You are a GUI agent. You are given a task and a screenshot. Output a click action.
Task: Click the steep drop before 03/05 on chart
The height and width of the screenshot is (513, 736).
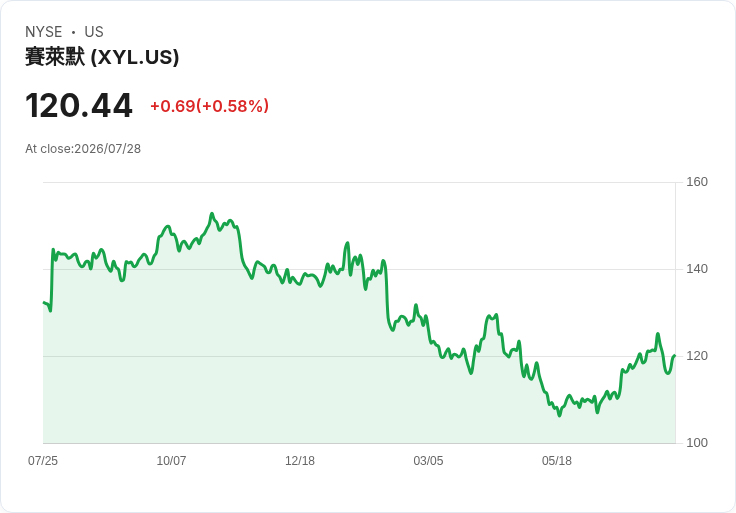[387, 293]
